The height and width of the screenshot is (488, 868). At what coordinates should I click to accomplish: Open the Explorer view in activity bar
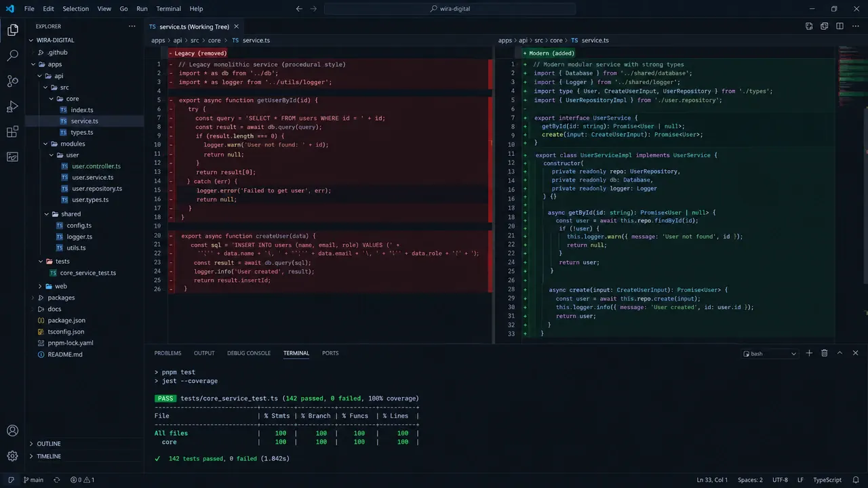click(x=12, y=30)
